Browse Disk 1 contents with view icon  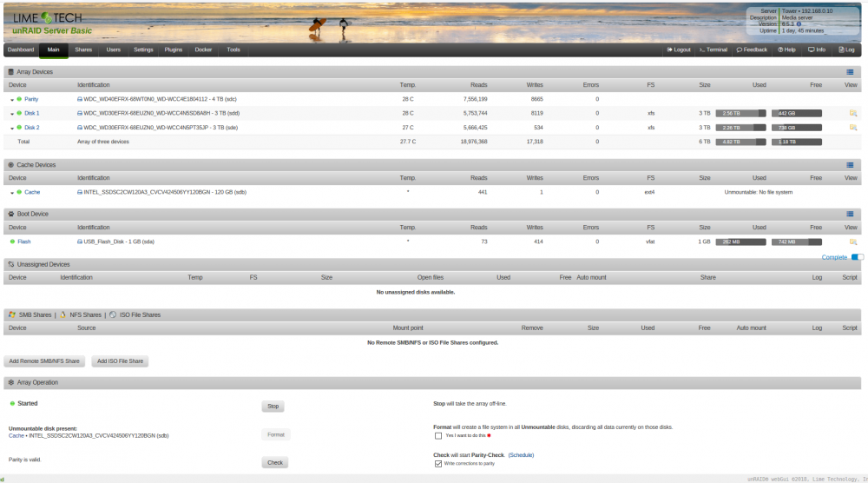point(853,113)
